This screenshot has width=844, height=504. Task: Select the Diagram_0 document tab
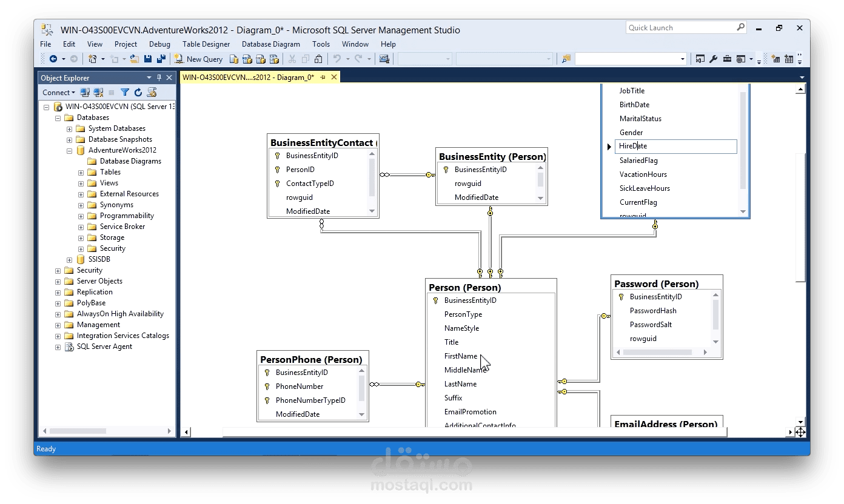coord(249,77)
